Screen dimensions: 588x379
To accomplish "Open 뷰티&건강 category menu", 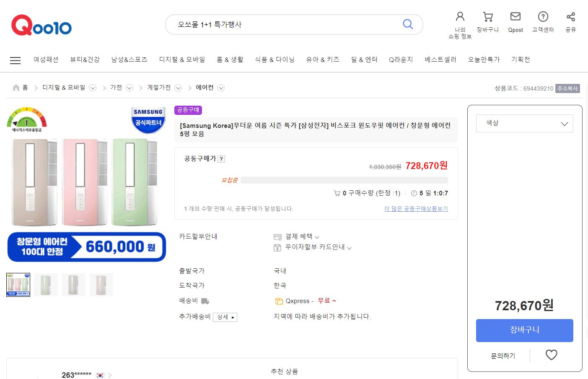I will (85, 60).
